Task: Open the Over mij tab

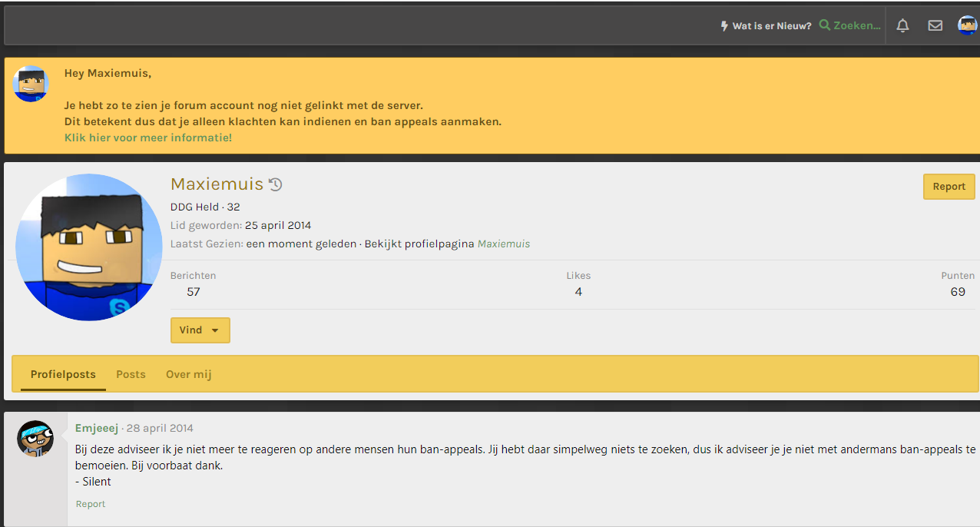Action: 188,374
